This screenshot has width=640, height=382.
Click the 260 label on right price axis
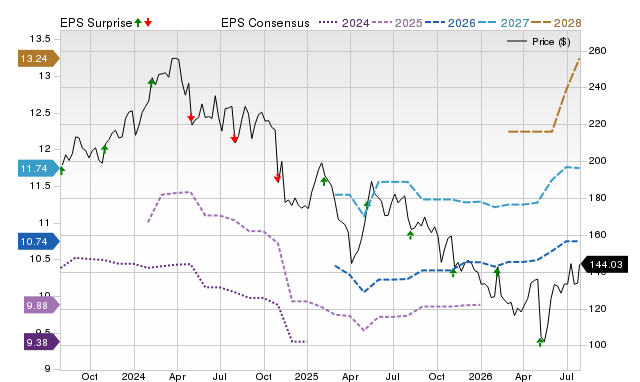pos(597,51)
